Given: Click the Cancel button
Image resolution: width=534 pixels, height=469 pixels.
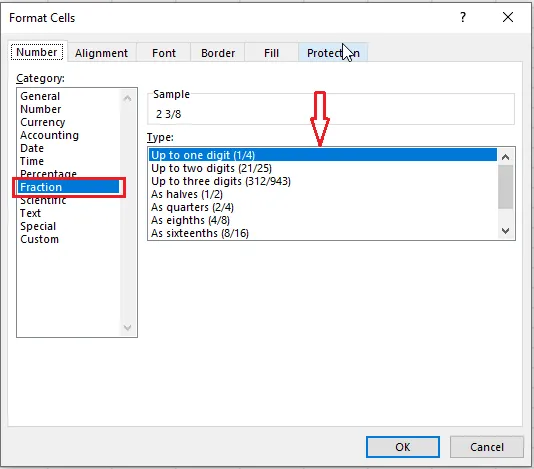Looking at the screenshot, I should 487,447.
